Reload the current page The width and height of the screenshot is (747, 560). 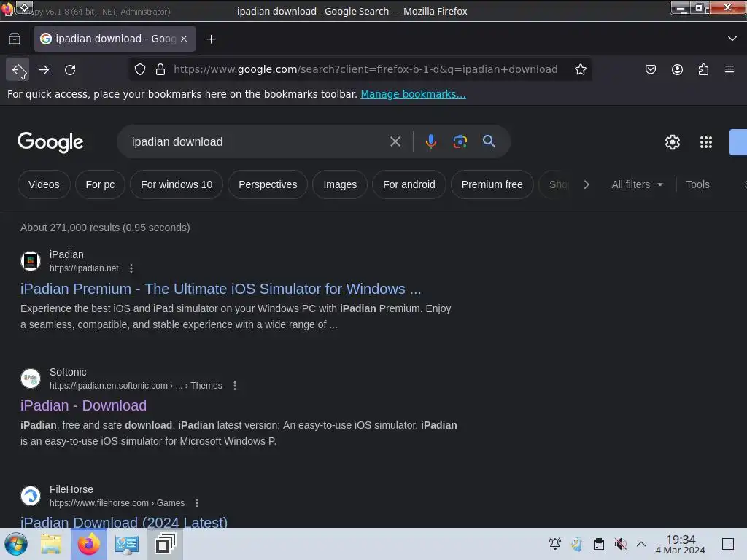pos(70,69)
